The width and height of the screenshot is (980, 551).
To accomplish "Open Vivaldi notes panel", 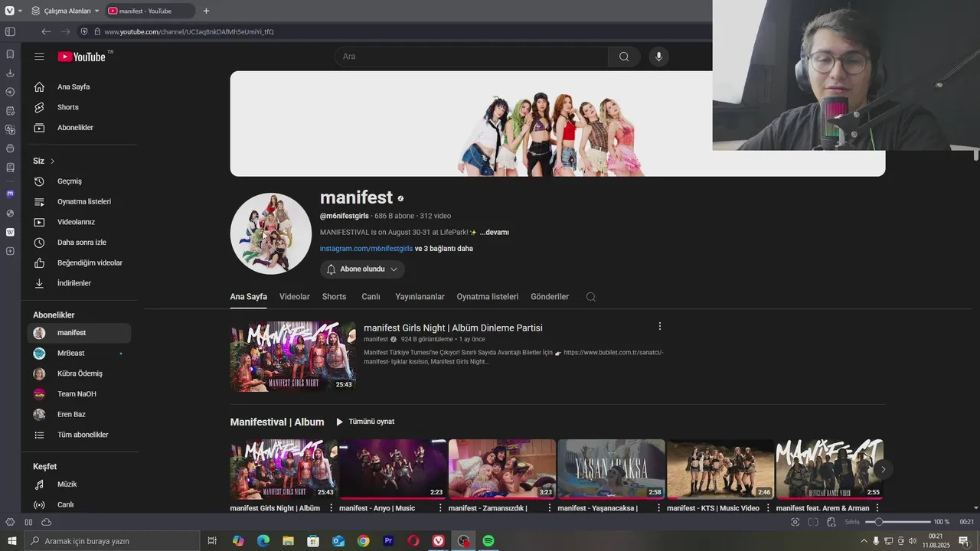I will point(10,111).
